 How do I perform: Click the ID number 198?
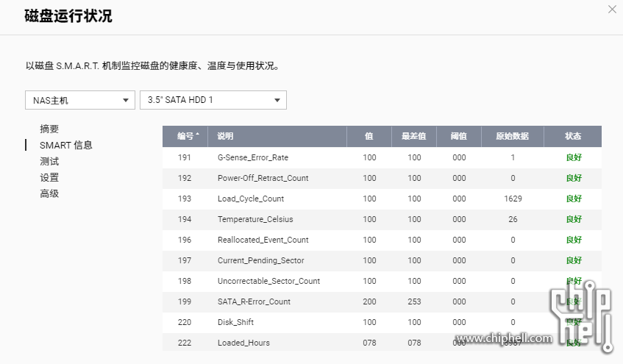[x=185, y=282]
